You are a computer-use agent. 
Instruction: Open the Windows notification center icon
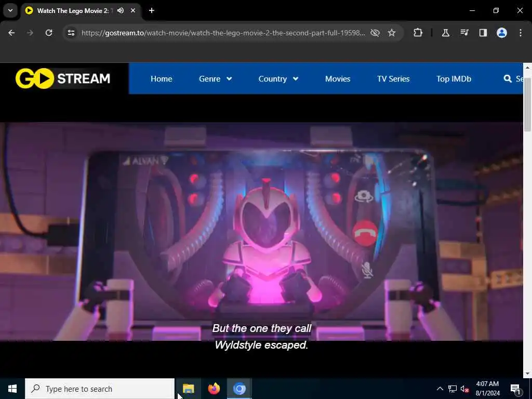pyautogui.click(x=515, y=389)
